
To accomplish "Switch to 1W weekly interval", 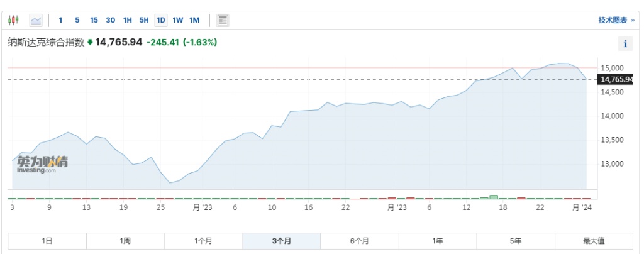I will (178, 20).
